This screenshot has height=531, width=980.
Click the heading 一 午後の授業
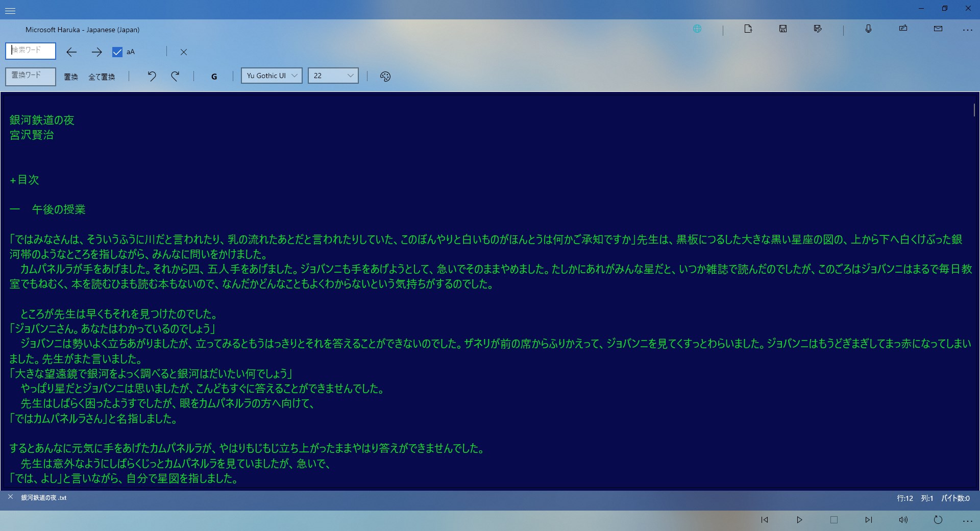click(x=47, y=209)
